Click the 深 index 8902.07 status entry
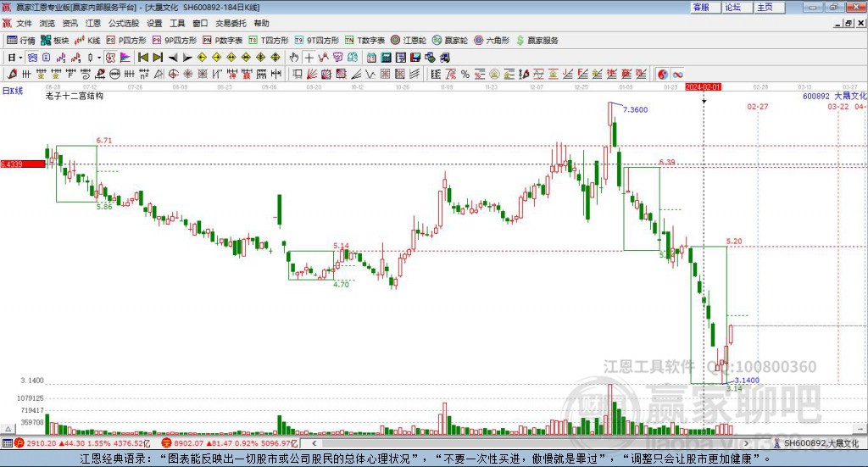 (x=231, y=443)
